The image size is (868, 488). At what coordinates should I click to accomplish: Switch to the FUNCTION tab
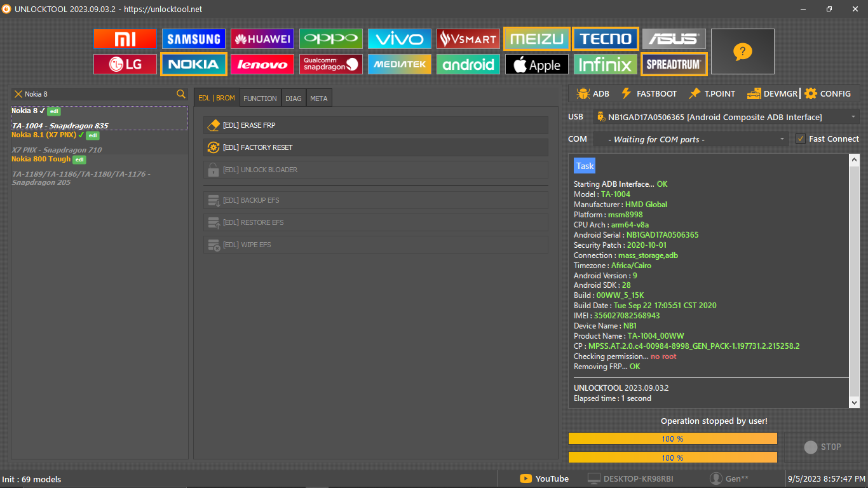click(260, 98)
